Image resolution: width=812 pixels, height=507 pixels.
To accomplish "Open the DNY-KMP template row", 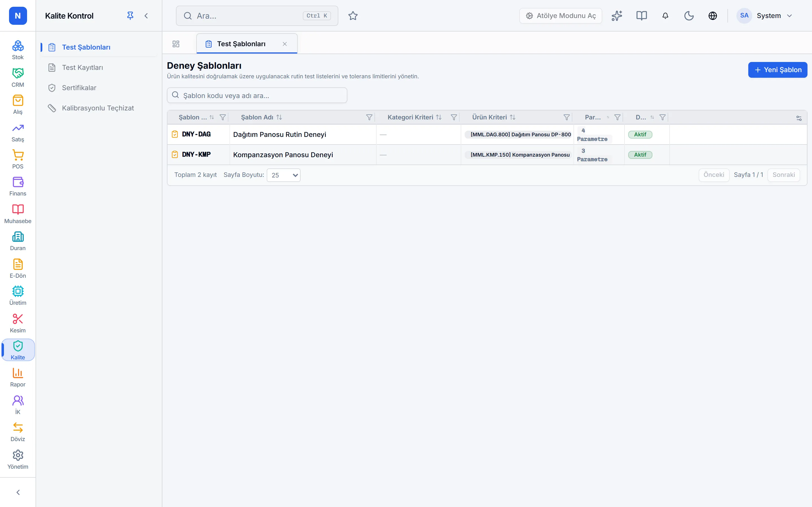I will (x=487, y=155).
